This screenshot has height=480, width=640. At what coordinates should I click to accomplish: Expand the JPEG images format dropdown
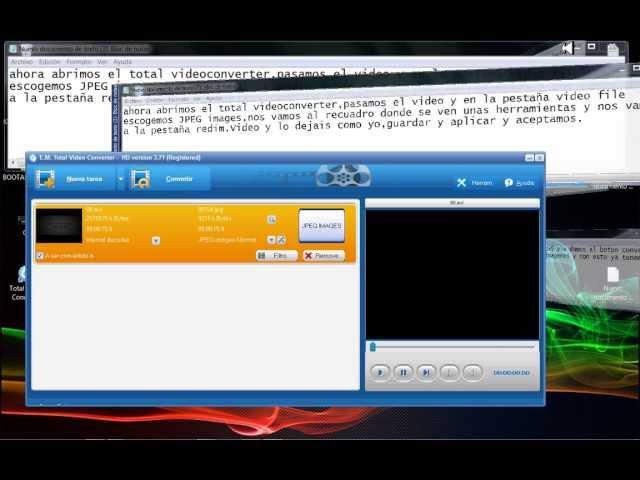coord(271,240)
